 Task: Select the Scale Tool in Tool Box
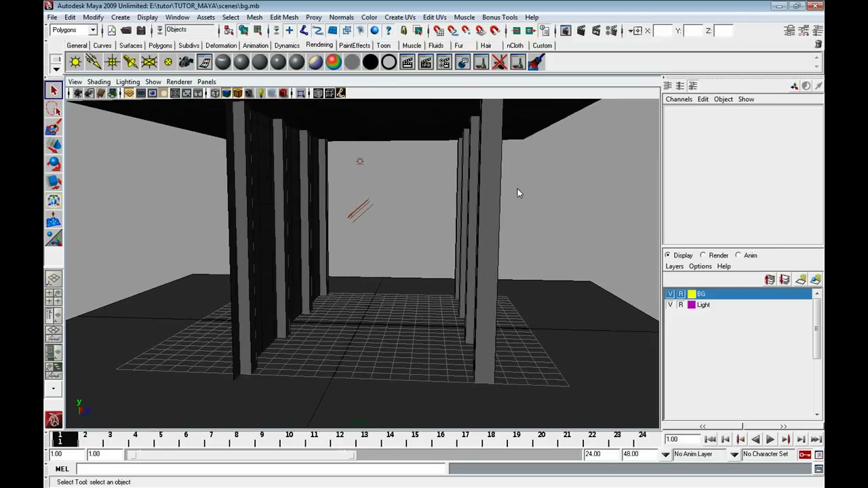(x=54, y=182)
